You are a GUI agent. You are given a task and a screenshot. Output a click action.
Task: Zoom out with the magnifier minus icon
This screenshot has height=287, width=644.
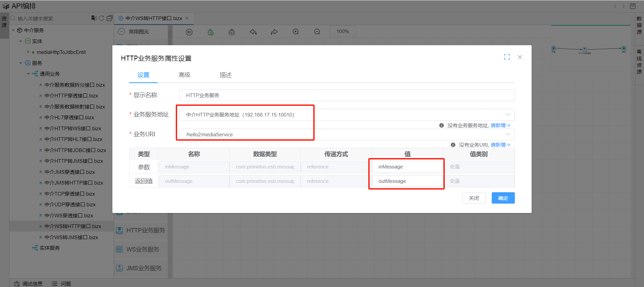click(x=317, y=32)
